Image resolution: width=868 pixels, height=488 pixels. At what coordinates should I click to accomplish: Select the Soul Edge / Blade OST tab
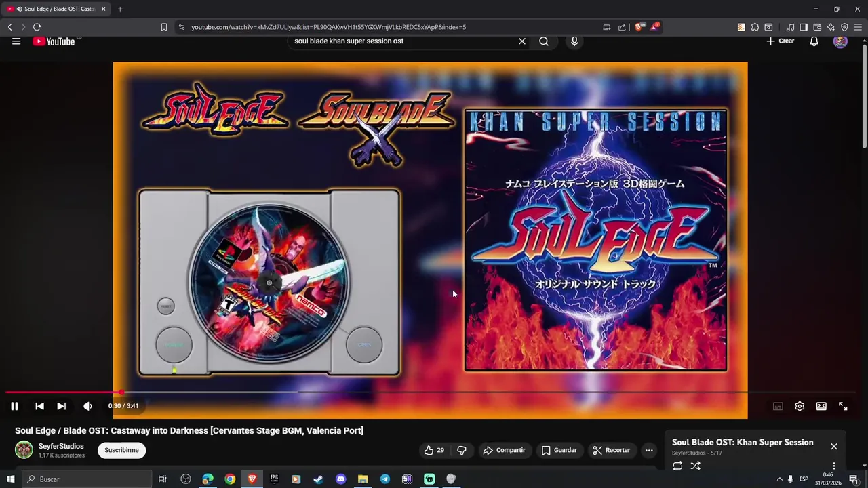pos(54,9)
